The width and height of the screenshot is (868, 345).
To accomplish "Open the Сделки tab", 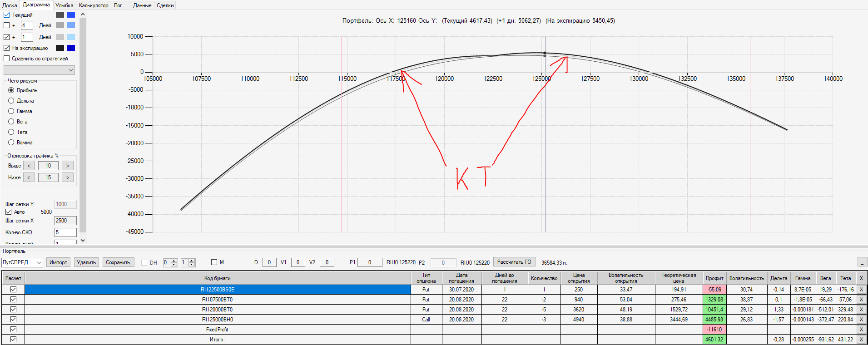I will point(165,5).
